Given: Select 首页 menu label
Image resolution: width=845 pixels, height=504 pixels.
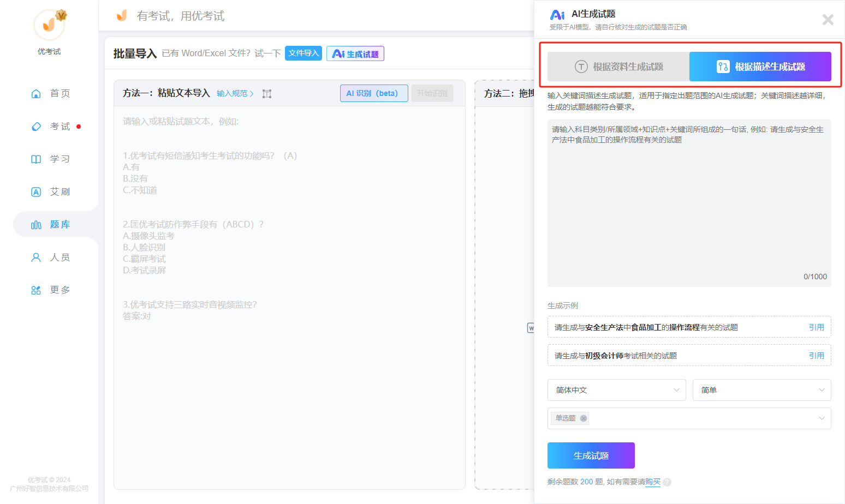Looking at the screenshot, I should coord(60,94).
